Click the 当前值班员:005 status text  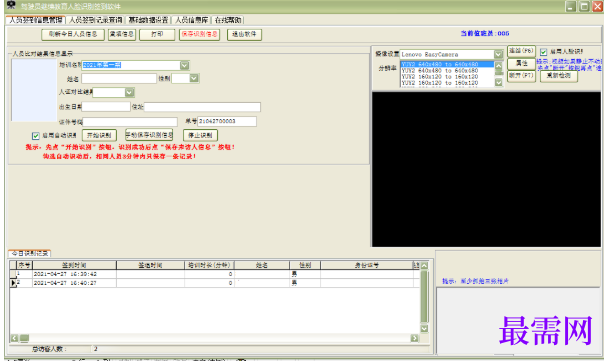pos(485,34)
